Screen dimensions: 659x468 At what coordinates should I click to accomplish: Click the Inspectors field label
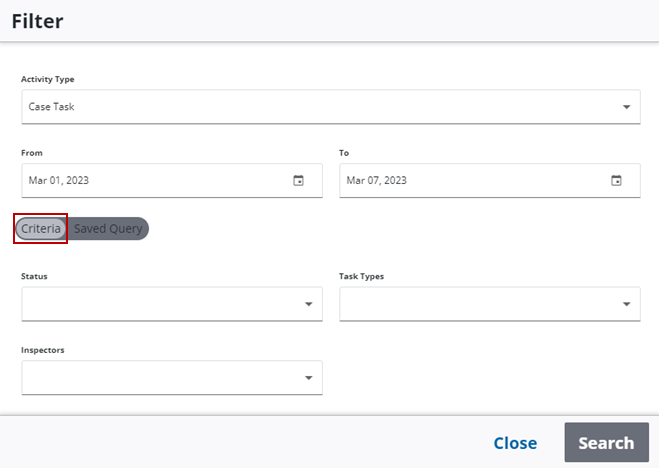pos(43,350)
